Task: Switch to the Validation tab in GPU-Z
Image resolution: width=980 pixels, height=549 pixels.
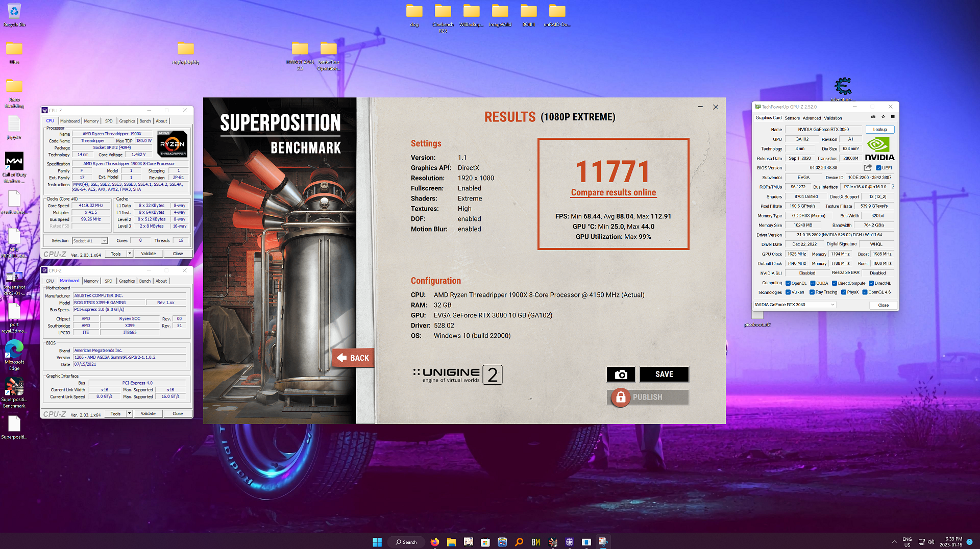Action: pos(833,118)
